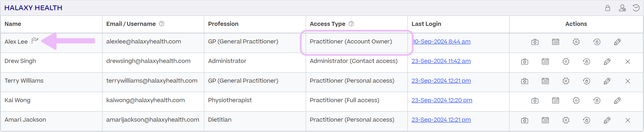Delete Terry Williams using the X icon
This screenshot has height=132, width=644.
627,81
